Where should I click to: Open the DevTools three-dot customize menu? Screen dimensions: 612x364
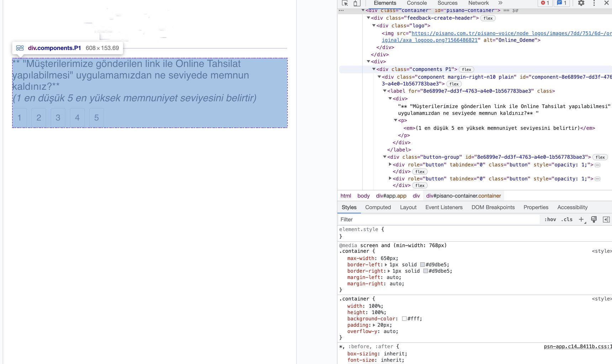pyautogui.click(x=594, y=3)
